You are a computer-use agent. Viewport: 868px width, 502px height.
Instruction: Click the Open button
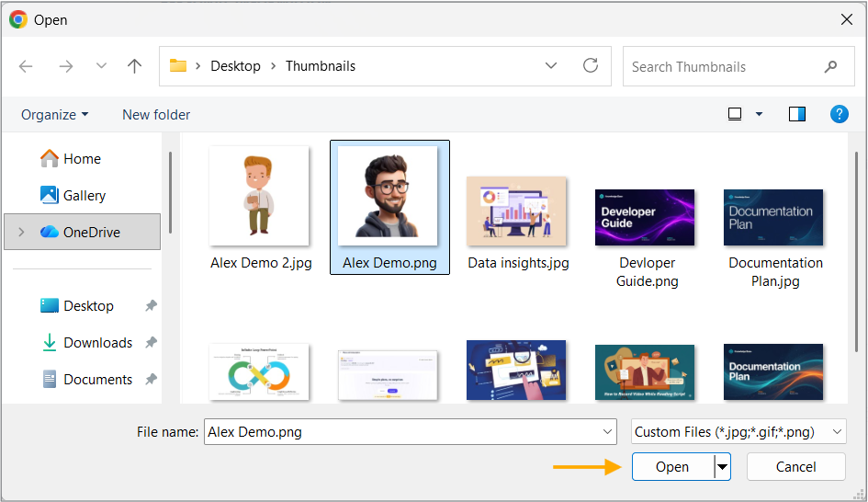[672, 467]
